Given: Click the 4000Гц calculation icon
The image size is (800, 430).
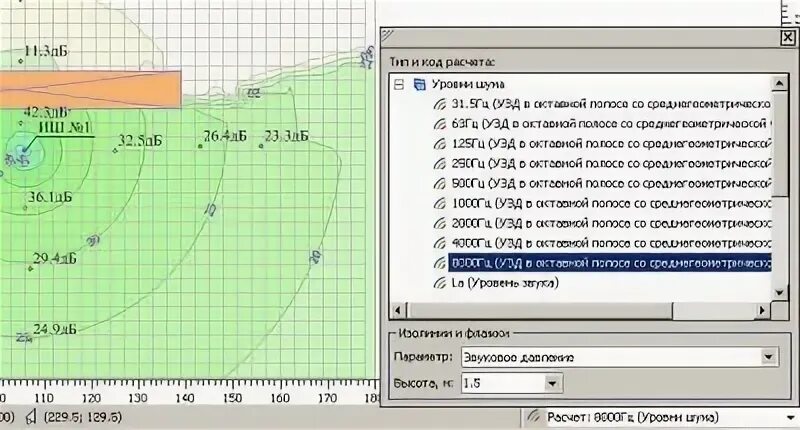Looking at the screenshot, I should [440, 243].
